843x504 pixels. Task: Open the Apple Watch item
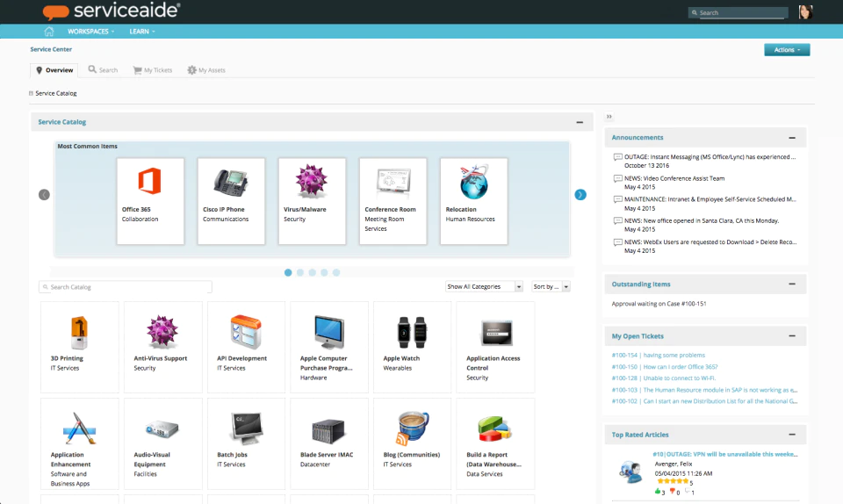(413, 347)
